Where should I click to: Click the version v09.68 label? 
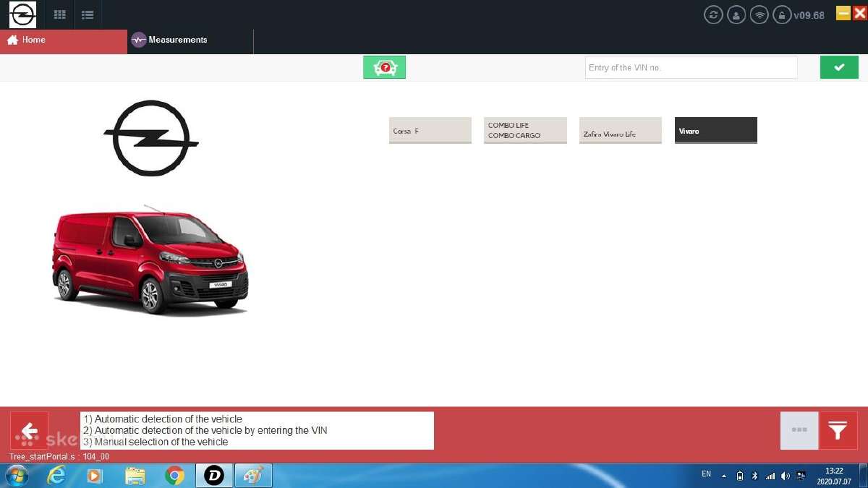pyautogui.click(x=809, y=15)
